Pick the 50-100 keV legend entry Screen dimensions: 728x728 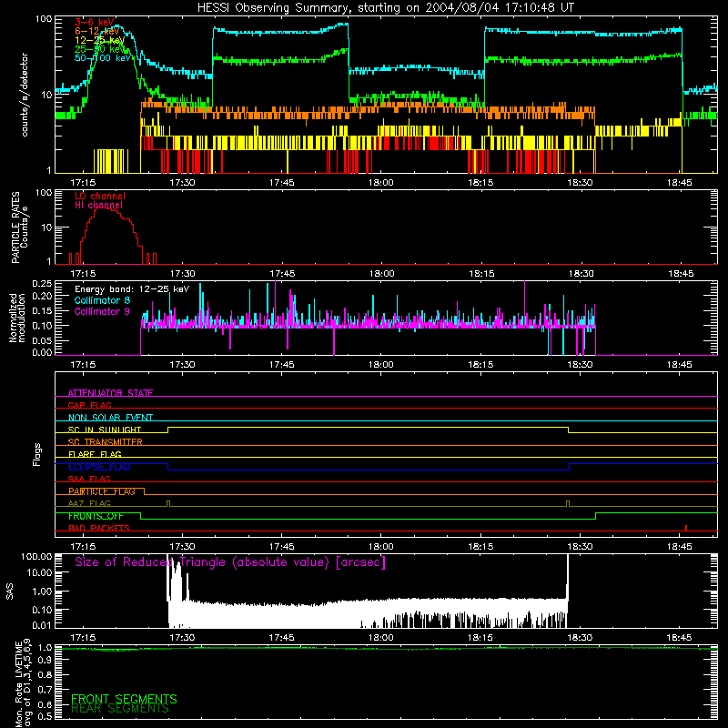[x=102, y=58]
